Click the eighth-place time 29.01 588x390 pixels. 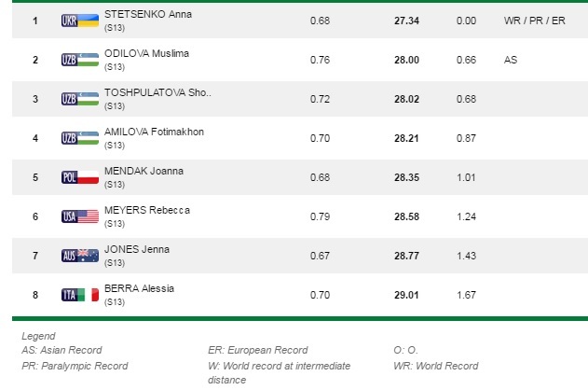click(409, 294)
